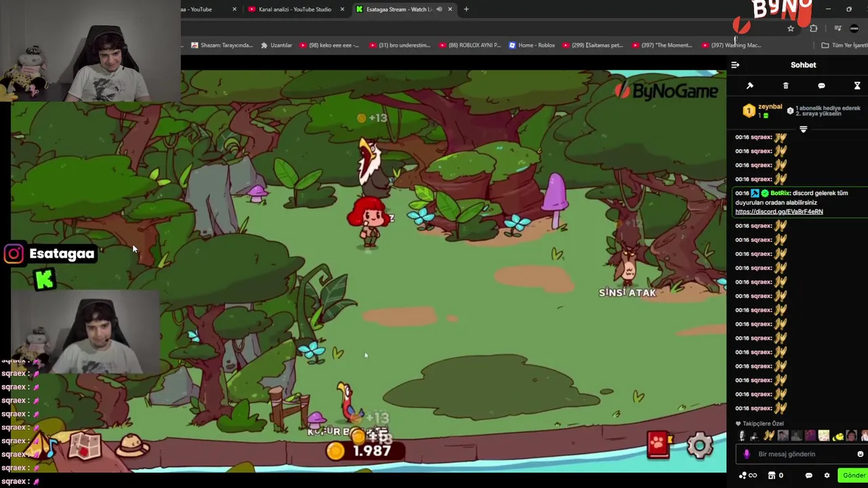
Task: Open the red paw card icon in game
Action: pos(658,445)
